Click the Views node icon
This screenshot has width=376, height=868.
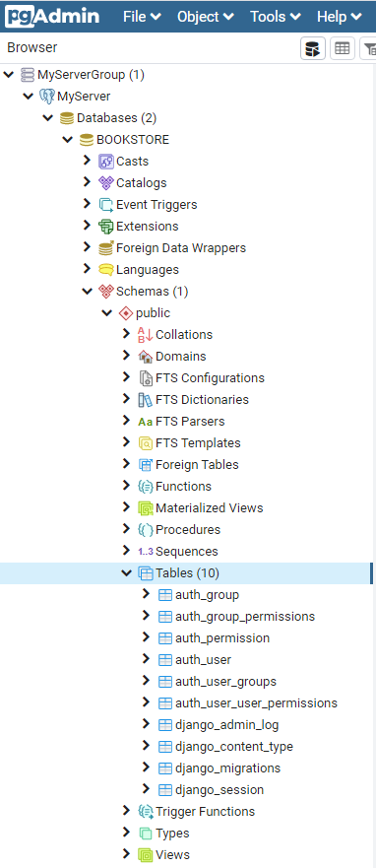[x=146, y=855]
